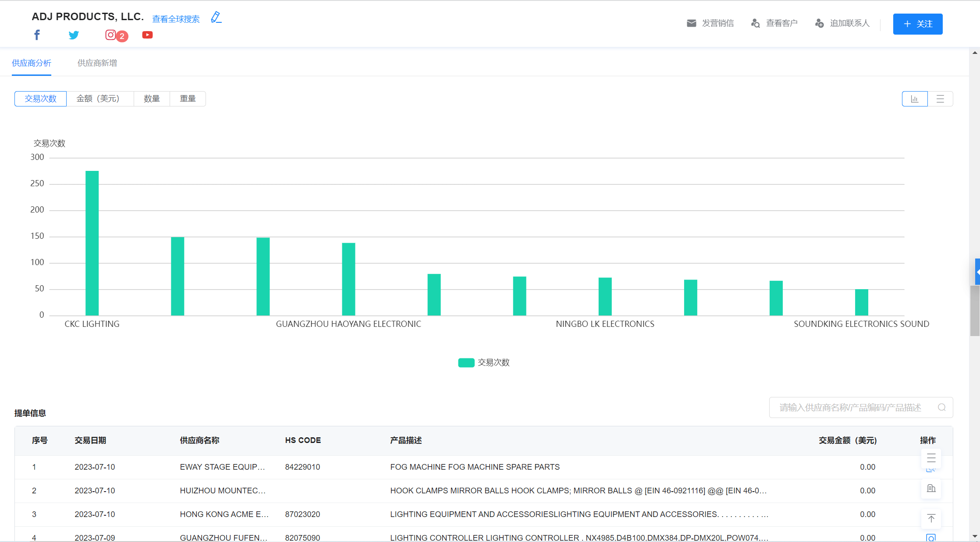Viewport: 980px width, 542px height.
Task: Click the 0.00 amount in HUIZHOU row
Action: coord(867,491)
